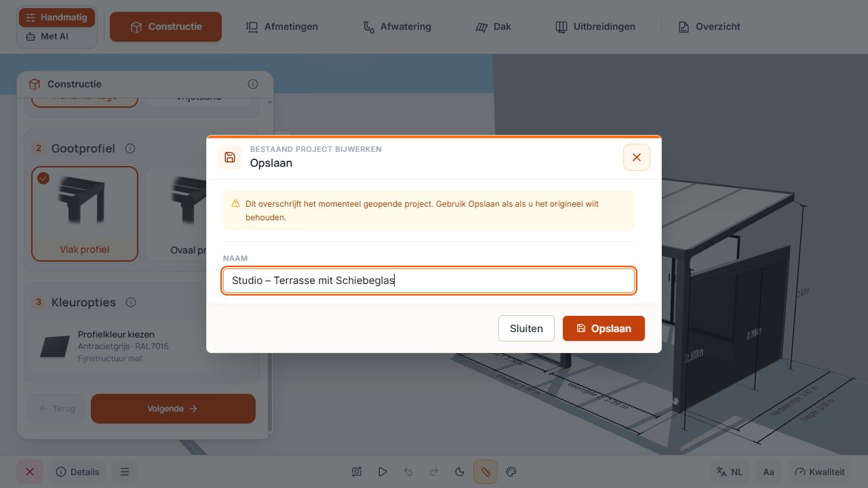Redo the last undone change
Viewport: 868px width, 488px height.
(434, 472)
